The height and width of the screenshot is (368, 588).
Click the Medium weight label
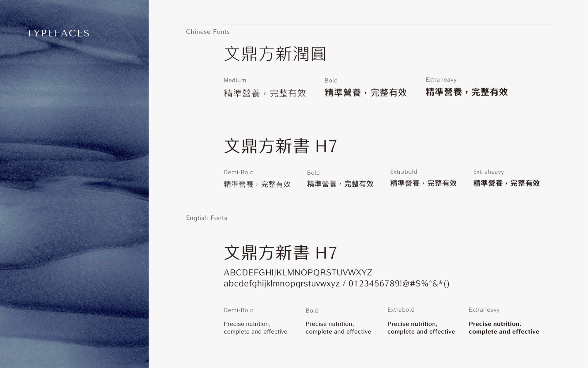(x=235, y=80)
